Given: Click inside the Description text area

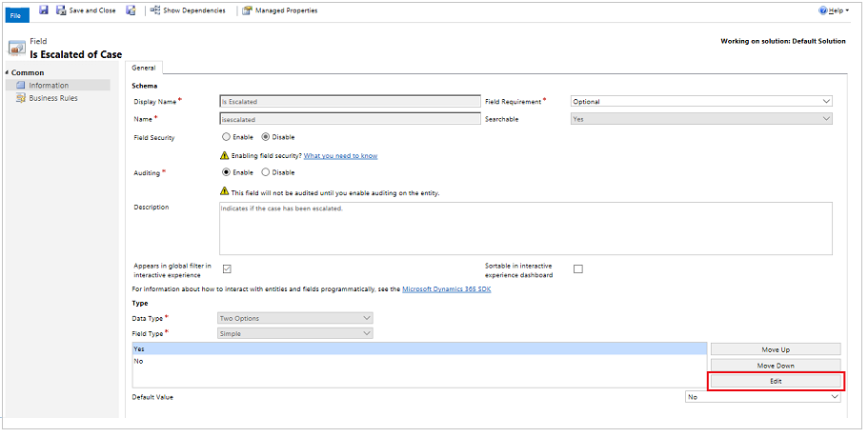Looking at the screenshot, I should pyautogui.click(x=525, y=228).
